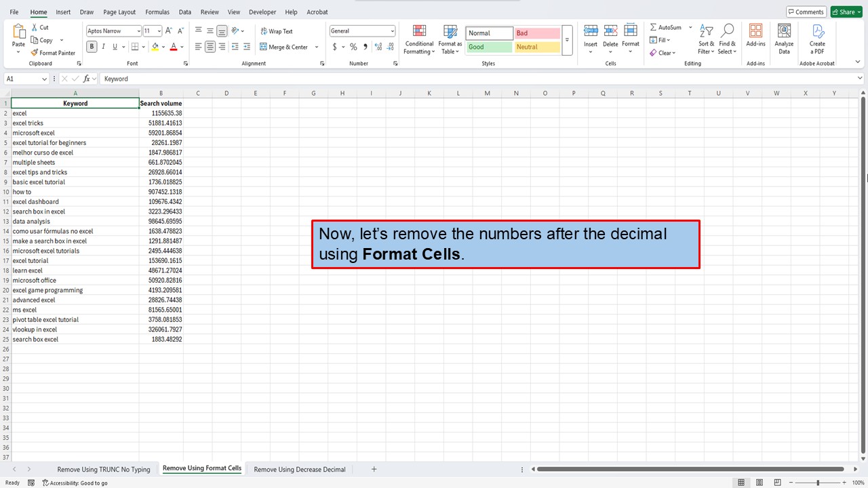
Task: Open the Remove Using Decrease Decimal sheet
Action: (x=299, y=468)
